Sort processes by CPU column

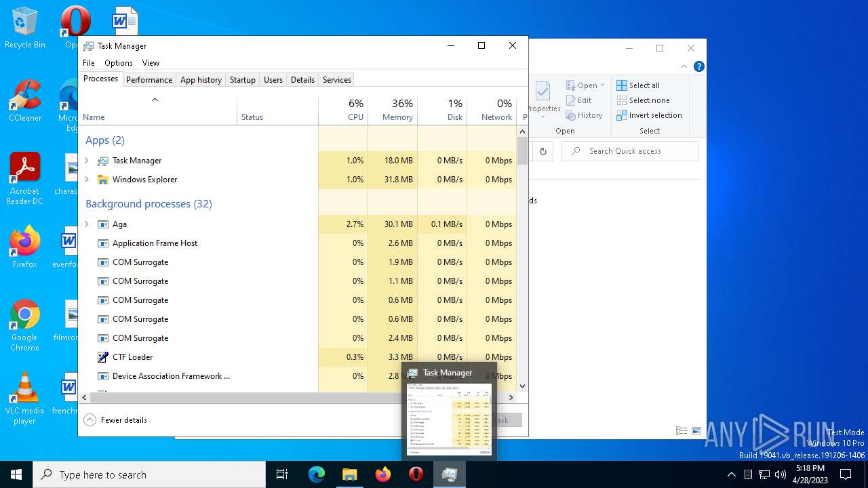[x=343, y=110]
